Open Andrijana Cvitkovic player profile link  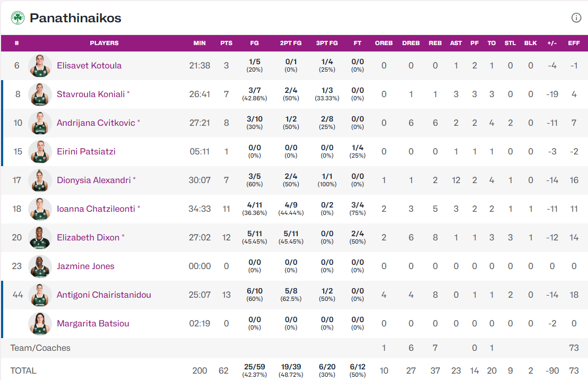point(96,123)
